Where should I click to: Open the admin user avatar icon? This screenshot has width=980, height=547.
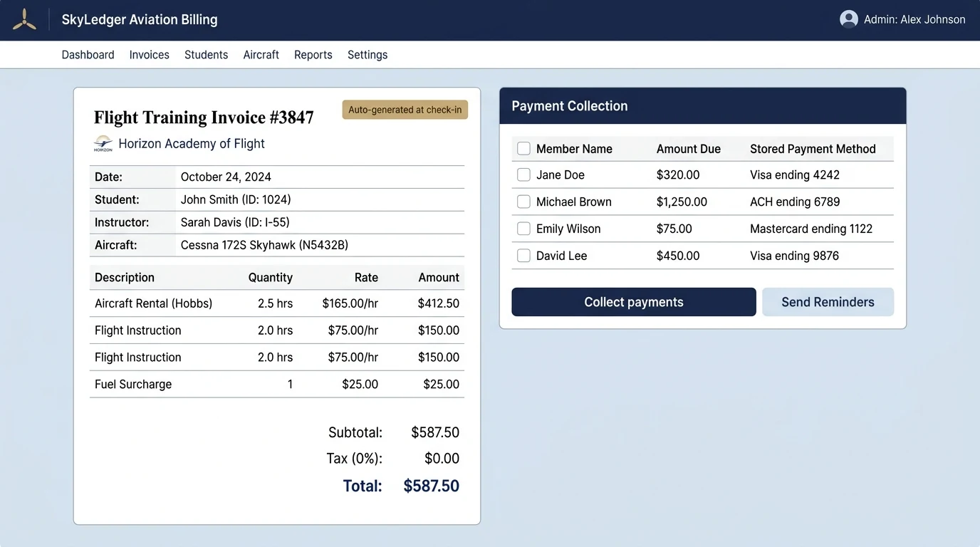coord(848,19)
